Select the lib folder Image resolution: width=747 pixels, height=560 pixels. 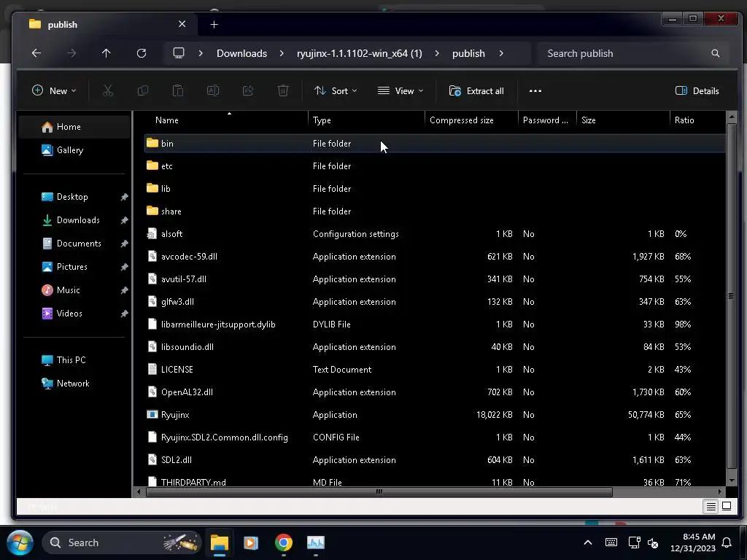click(x=435, y=189)
